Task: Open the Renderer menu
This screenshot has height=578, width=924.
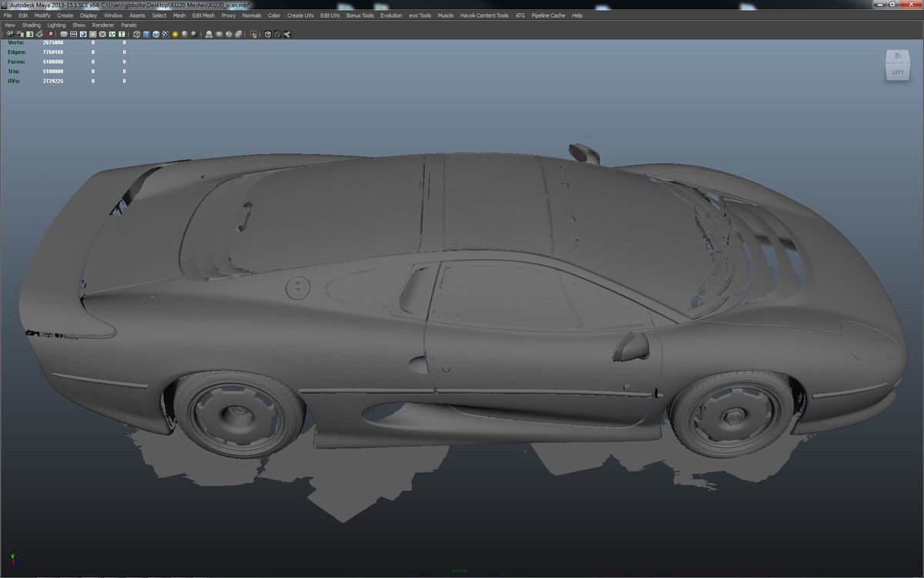Action: [103, 25]
